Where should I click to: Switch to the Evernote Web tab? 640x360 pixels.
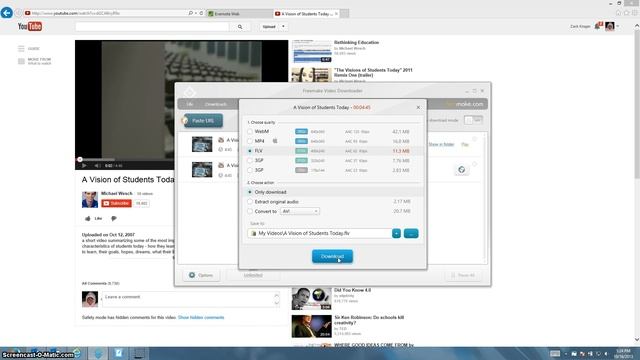[239, 13]
